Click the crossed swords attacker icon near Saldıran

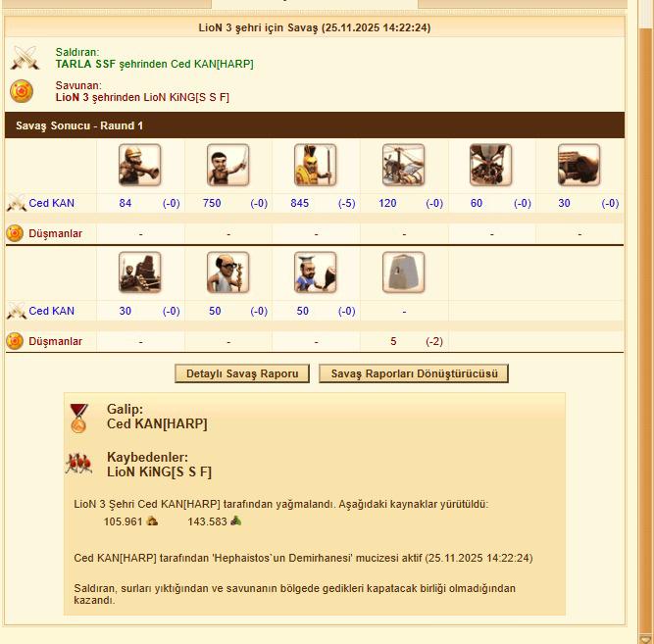tap(25, 58)
